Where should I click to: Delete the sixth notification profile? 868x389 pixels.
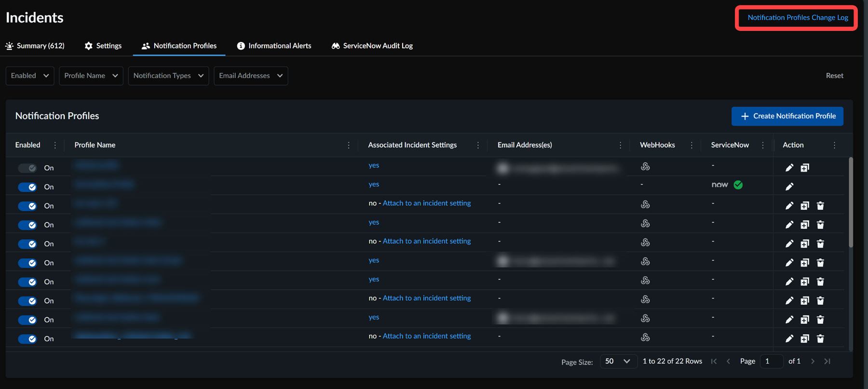coord(820,263)
